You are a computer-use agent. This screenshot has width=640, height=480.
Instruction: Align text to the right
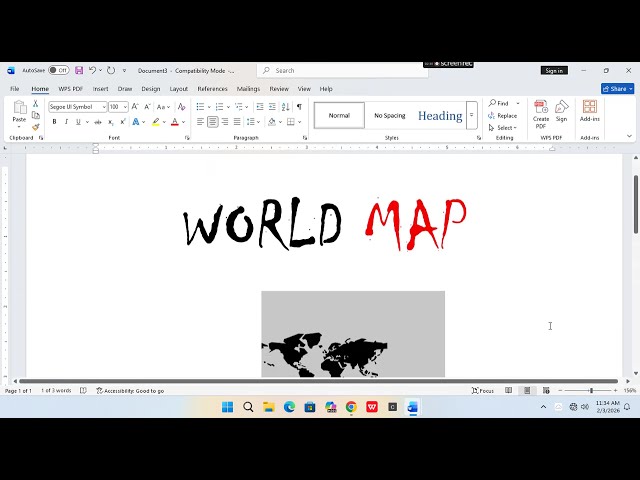225,122
